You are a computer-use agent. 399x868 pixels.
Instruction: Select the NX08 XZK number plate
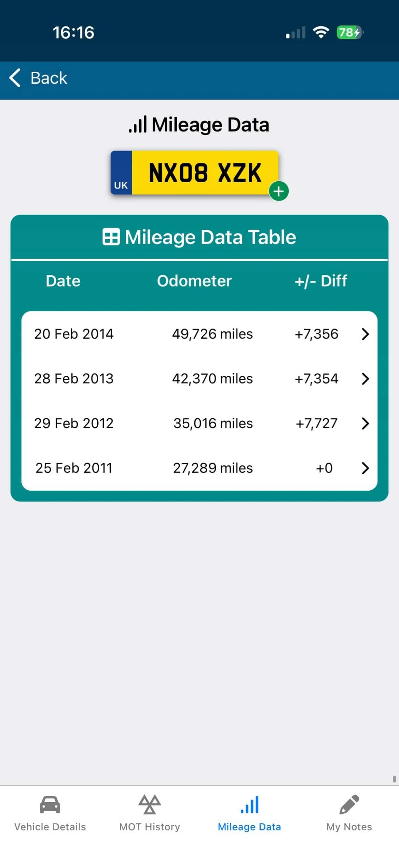(195, 173)
